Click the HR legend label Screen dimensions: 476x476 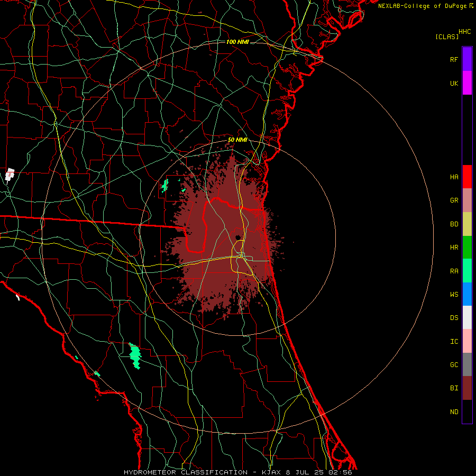pos(454,248)
